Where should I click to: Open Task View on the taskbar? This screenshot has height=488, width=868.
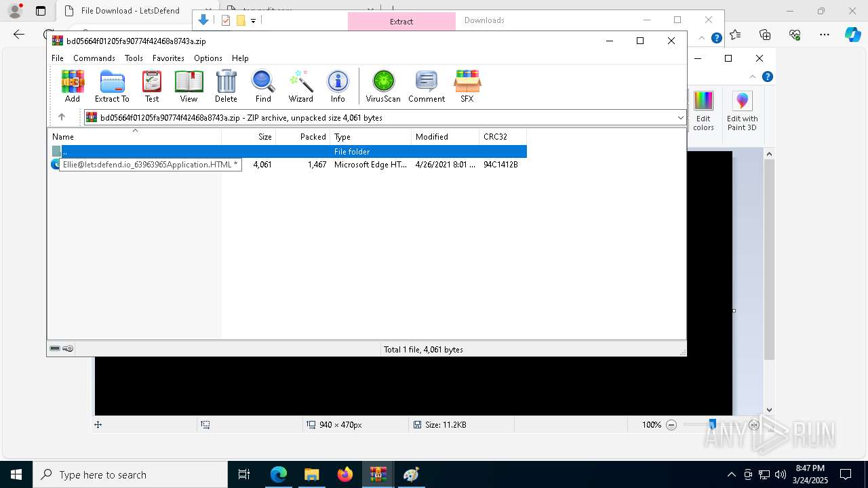point(244,474)
